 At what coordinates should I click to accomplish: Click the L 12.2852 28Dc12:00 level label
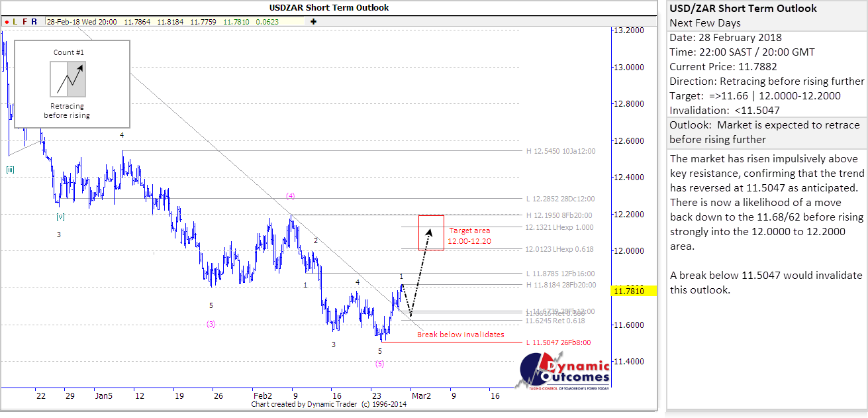tap(561, 199)
